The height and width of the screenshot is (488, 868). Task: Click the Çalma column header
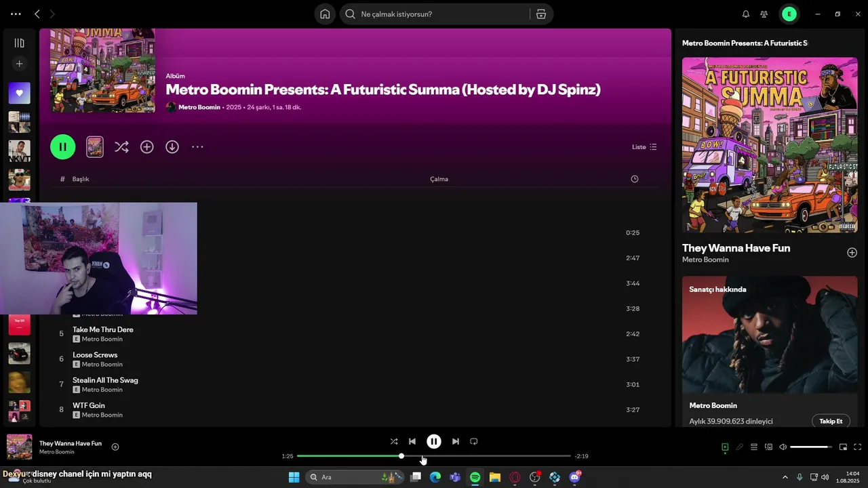(439, 179)
